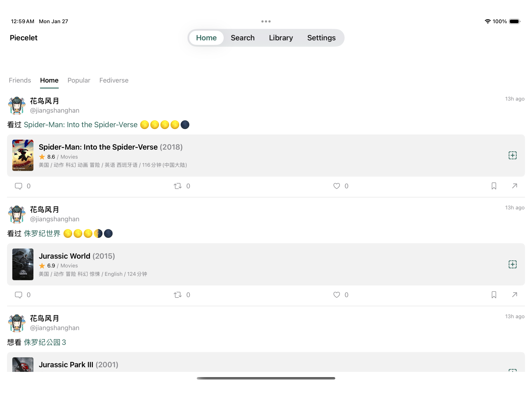This screenshot has width=532, height=399.
Task: Select the Fediverse feed tab
Action: pos(114,80)
